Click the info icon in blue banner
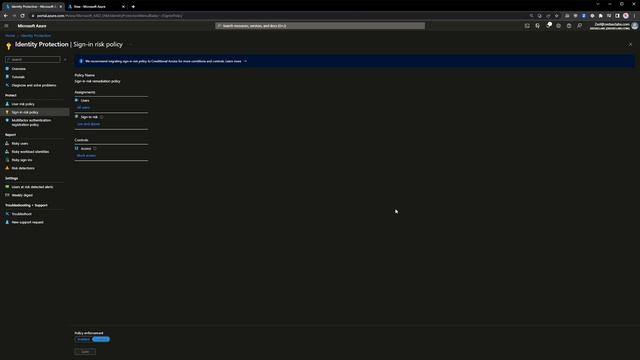640x360 pixels. point(81,61)
